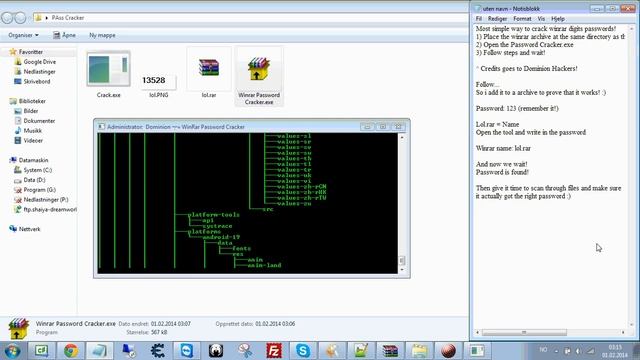640x360 pixels.
Task: Open Skype from the taskbar
Action: pyautogui.click(x=303, y=351)
